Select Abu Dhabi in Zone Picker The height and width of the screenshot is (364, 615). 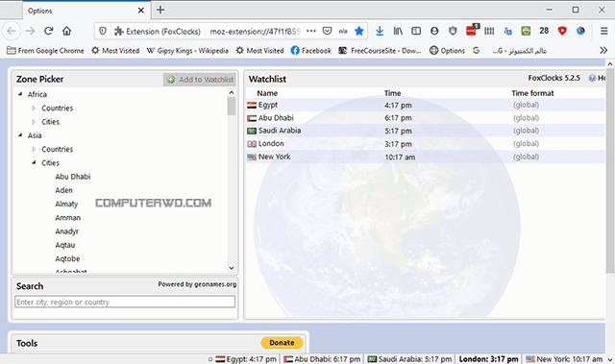tap(73, 177)
